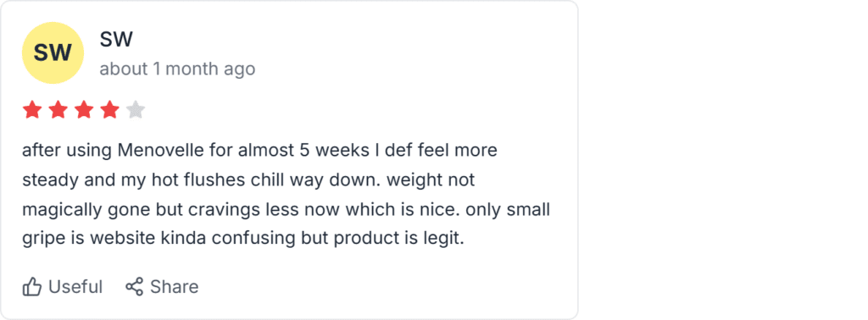Select the second red rating star
868x320 pixels.
(58, 110)
